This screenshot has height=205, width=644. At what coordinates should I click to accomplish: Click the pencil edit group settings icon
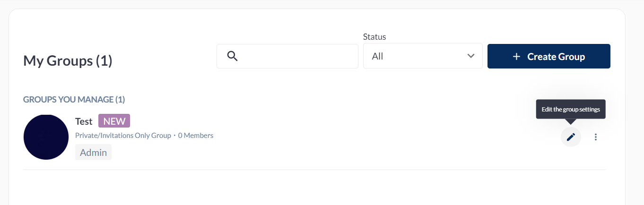[571, 137]
